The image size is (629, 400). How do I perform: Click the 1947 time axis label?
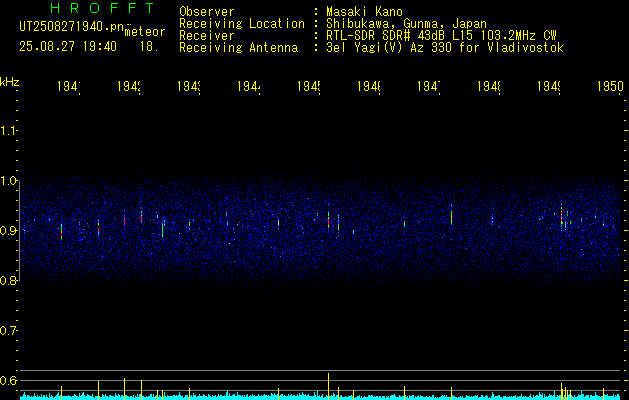click(x=429, y=87)
